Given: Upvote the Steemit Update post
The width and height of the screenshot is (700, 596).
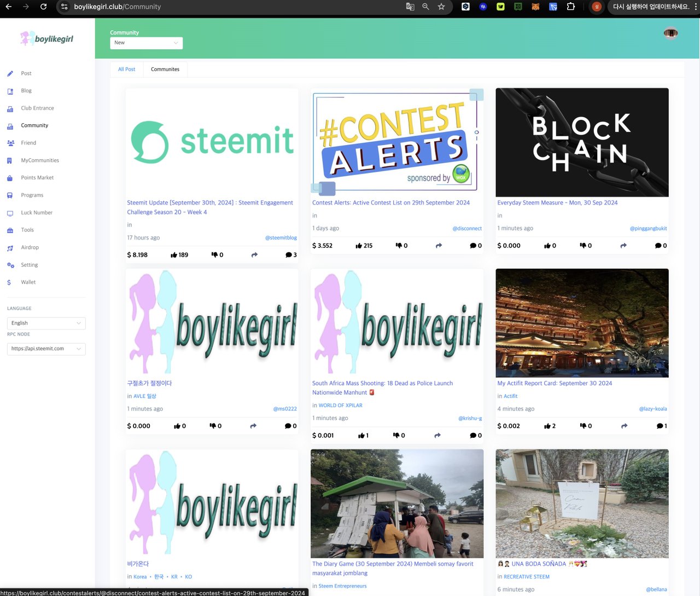Looking at the screenshot, I should click(x=174, y=255).
